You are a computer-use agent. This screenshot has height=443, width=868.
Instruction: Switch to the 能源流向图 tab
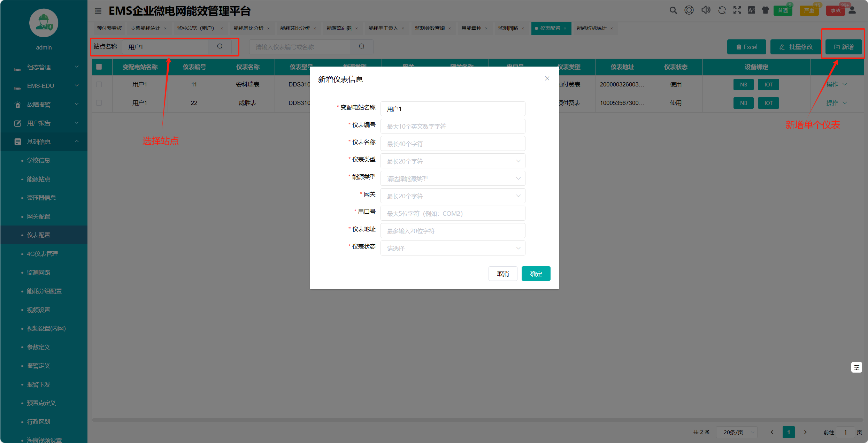click(339, 28)
